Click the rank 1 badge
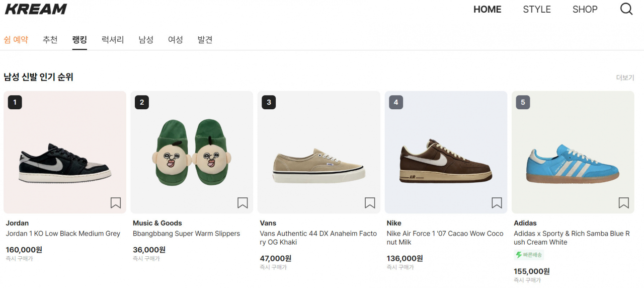 (15, 102)
